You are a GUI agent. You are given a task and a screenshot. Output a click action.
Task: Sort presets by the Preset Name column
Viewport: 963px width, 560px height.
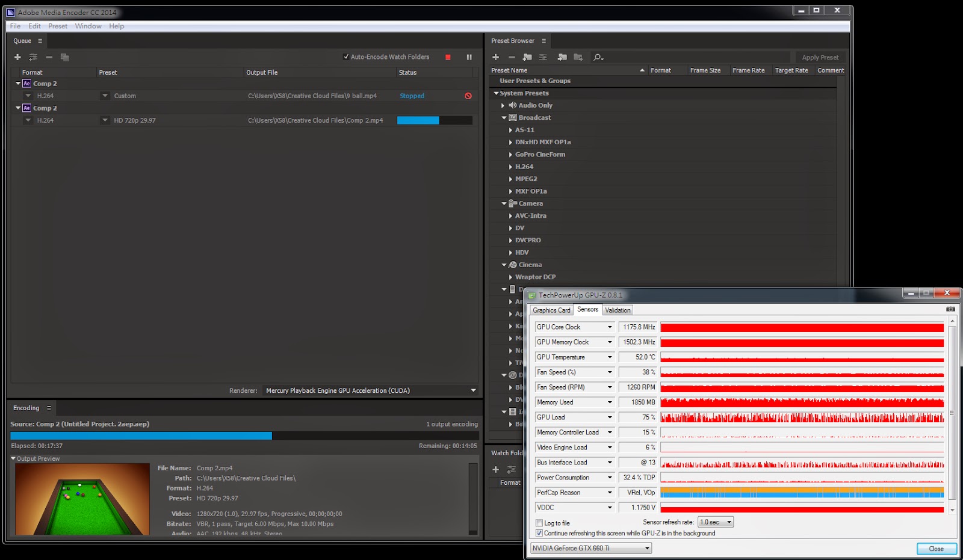tap(509, 70)
